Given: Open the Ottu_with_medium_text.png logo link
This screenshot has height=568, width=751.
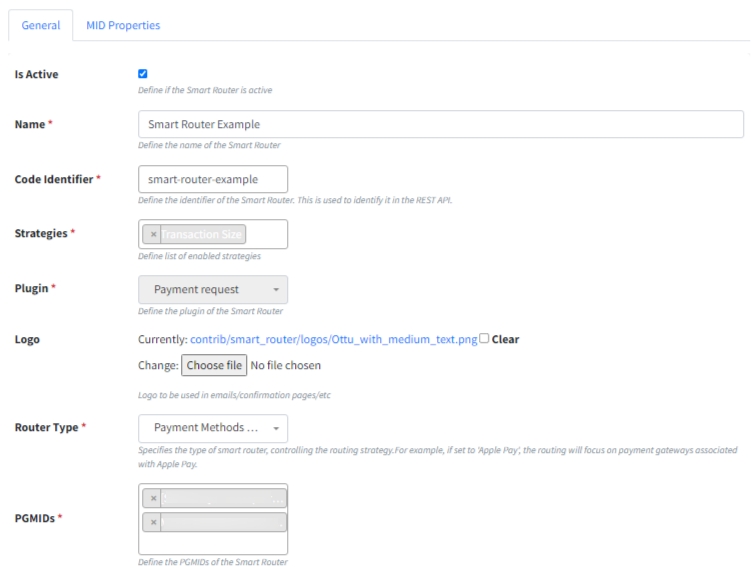Looking at the screenshot, I should pyautogui.click(x=333, y=340).
